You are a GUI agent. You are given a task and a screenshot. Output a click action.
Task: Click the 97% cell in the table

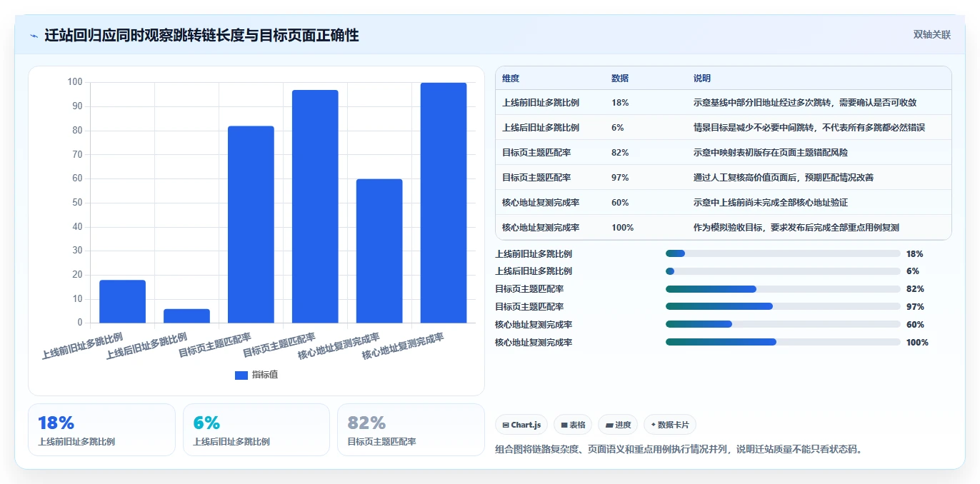620,178
